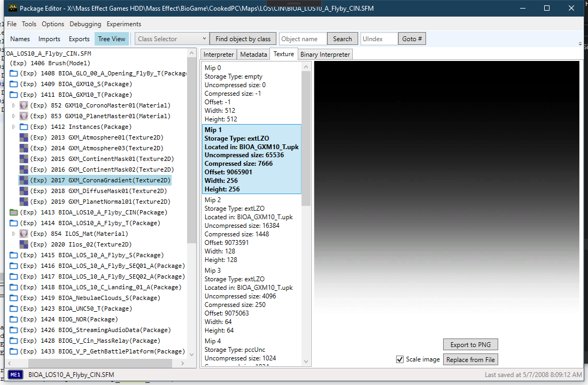Toggle the Scale image checkbox
Viewport: 588px width, 385px height.
pyautogui.click(x=400, y=359)
